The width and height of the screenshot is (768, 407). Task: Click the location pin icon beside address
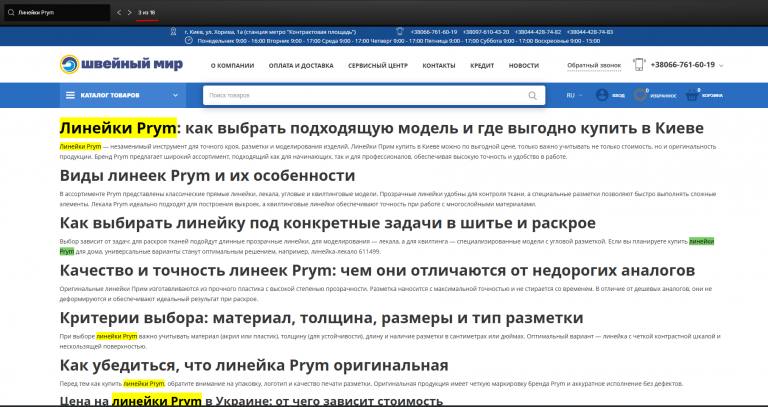(173, 31)
